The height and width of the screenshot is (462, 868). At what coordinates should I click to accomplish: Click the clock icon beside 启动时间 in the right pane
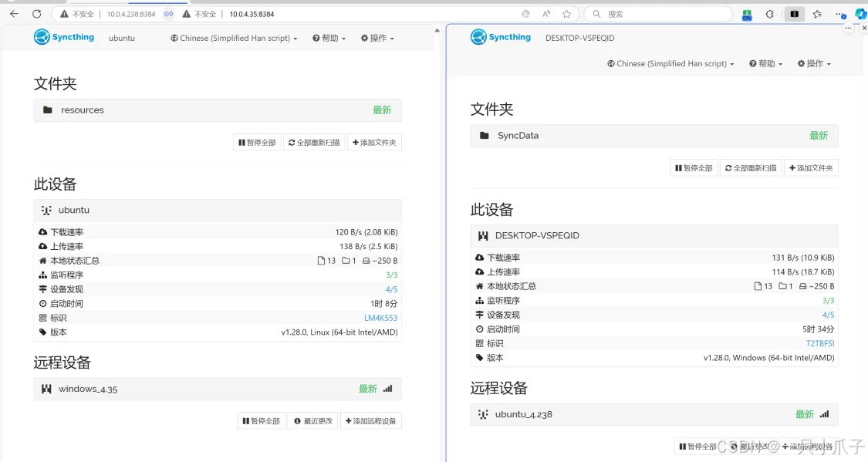[x=479, y=329]
